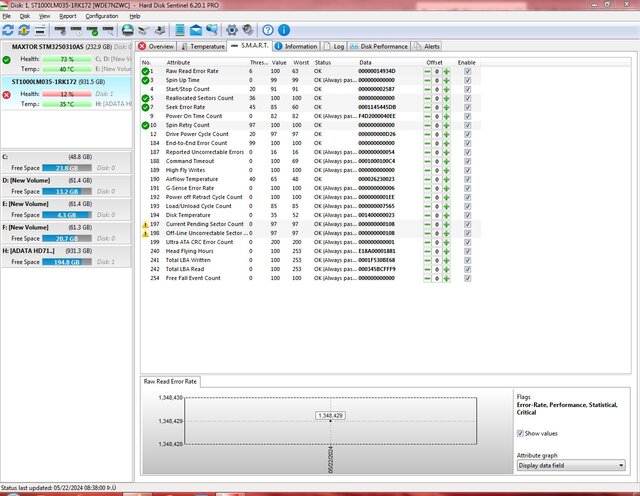Toggle the Show values checkbox
Viewport: 640px width, 496px height.
click(x=521, y=433)
